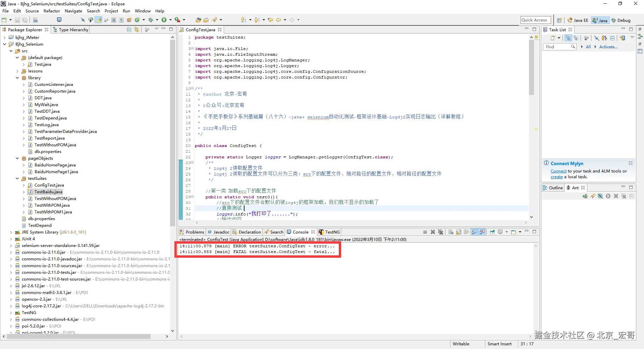This screenshot has height=349, width=644.
Task: Expand the bjhg_JMeter project
Action: tap(4, 38)
